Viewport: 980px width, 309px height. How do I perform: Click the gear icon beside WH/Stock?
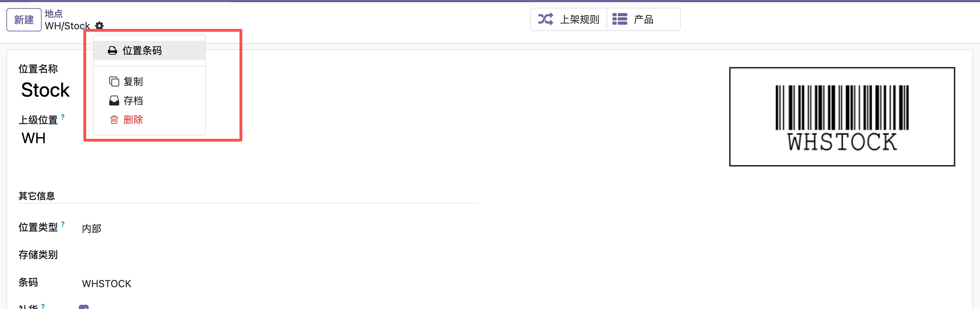pyautogui.click(x=99, y=25)
